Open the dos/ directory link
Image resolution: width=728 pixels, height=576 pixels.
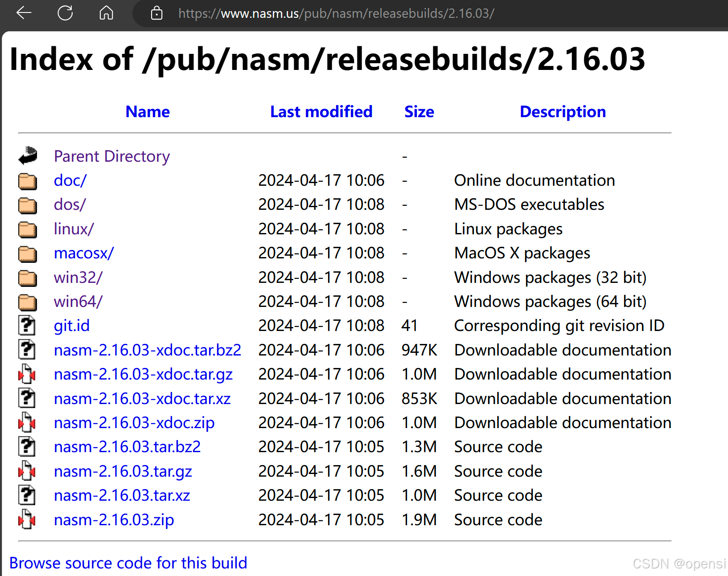[x=70, y=204]
